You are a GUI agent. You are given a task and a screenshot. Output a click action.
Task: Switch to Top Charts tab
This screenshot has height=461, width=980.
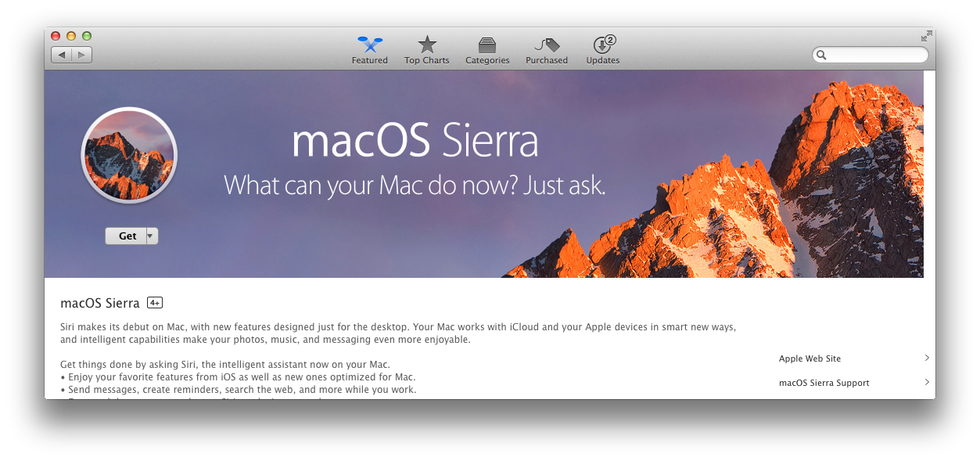coord(426,50)
